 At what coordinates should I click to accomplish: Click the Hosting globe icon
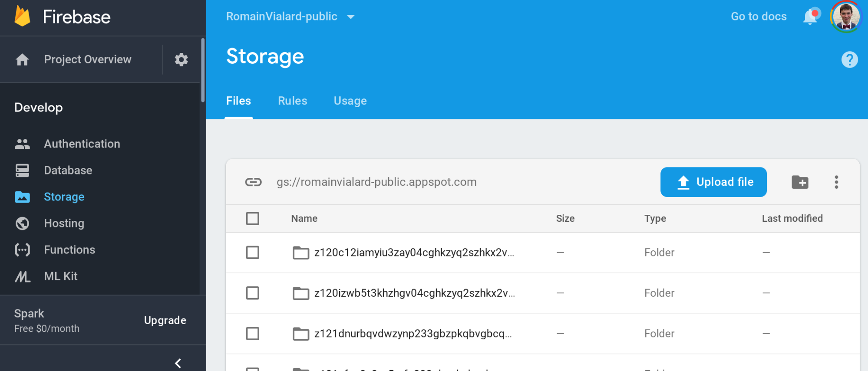pos(22,223)
